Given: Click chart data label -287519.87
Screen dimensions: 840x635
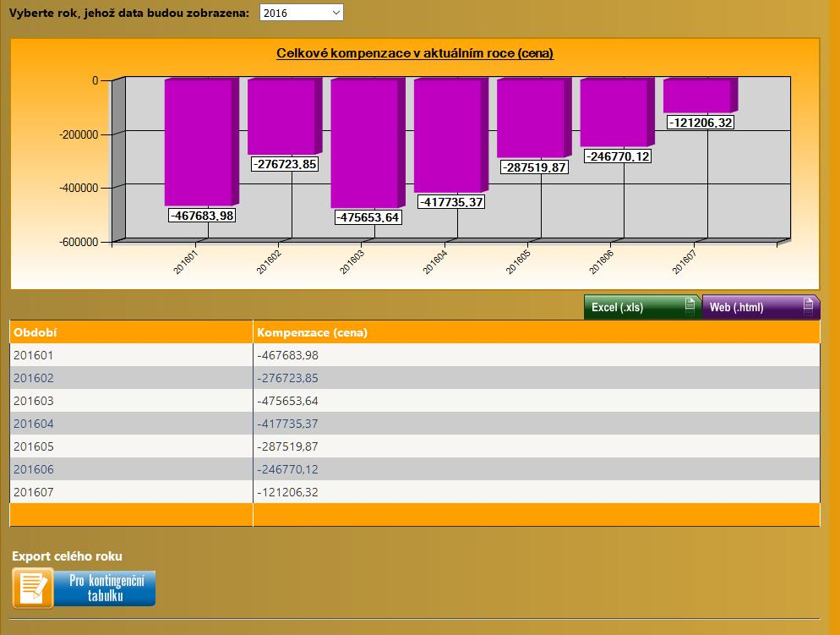Looking at the screenshot, I should point(534,167).
